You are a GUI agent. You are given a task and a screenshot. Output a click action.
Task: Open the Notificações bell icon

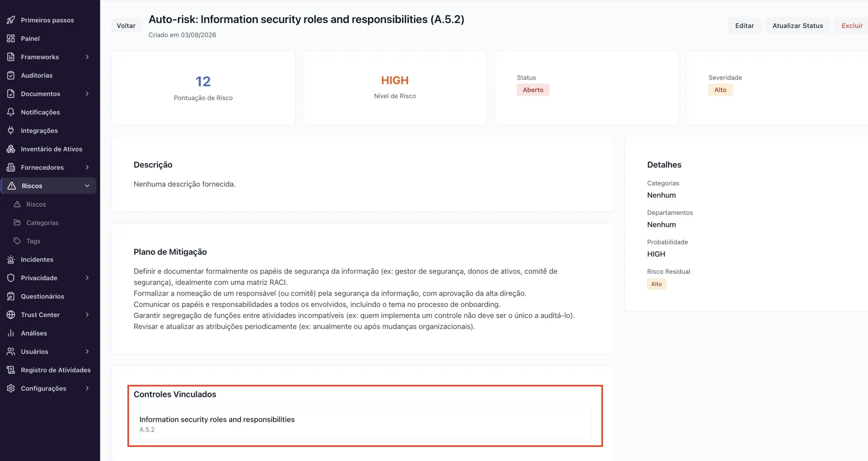pyautogui.click(x=11, y=112)
